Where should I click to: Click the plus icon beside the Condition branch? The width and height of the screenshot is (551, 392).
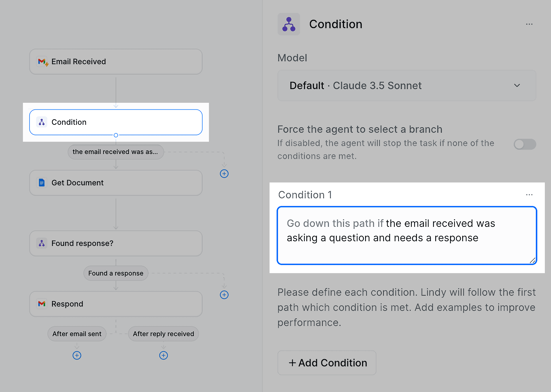[224, 174]
